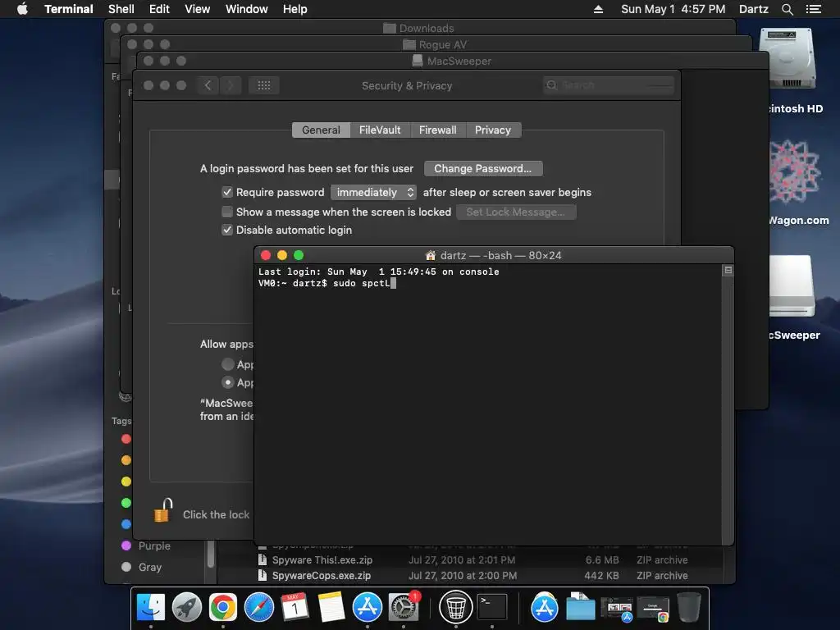Image resolution: width=840 pixels, height=630 pixels.
Task: Open the Terminal application menu
Action: 69,9
